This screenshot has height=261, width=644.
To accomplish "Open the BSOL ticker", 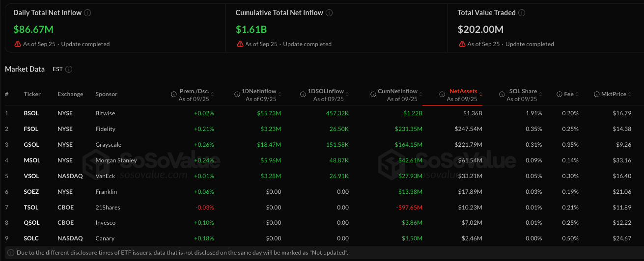I will [x=31, y=113].
